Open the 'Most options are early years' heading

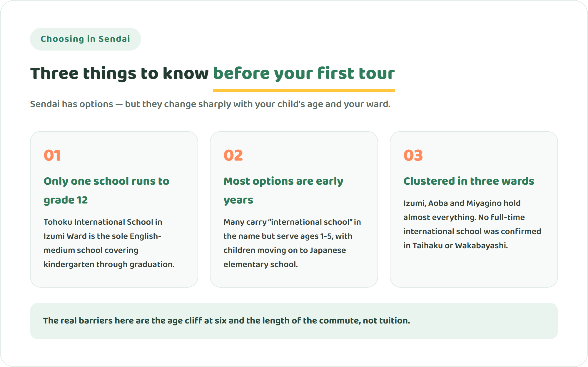coord(283,191)
